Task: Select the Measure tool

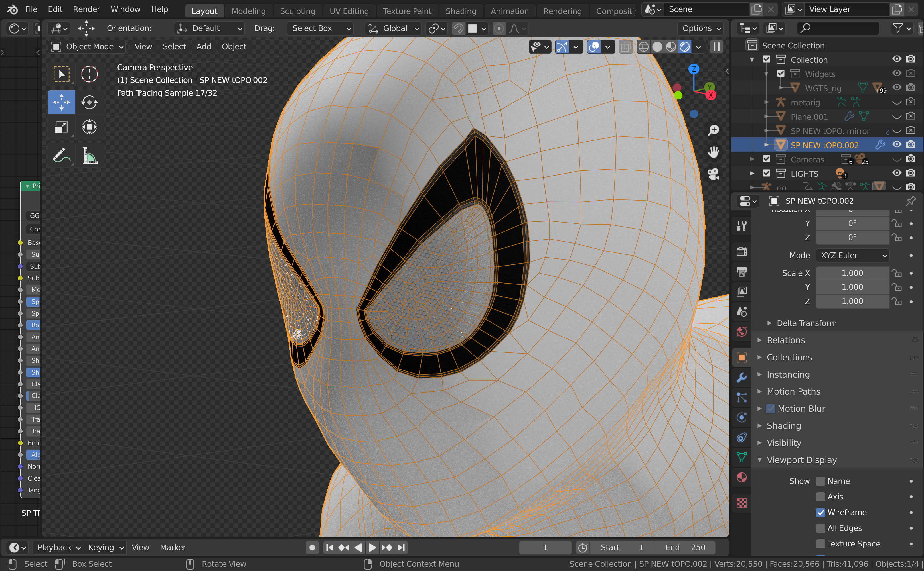Action: coord(90,155)
